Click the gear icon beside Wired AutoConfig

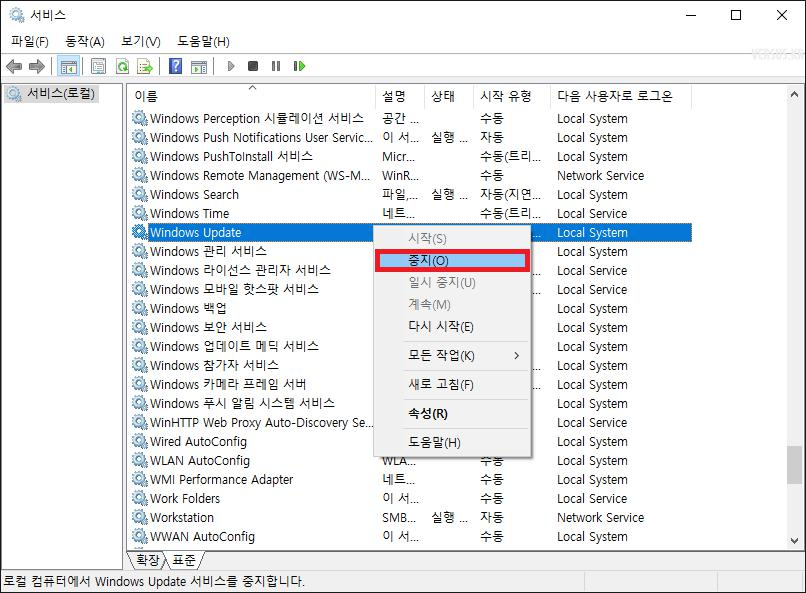[x=139, y=441]
